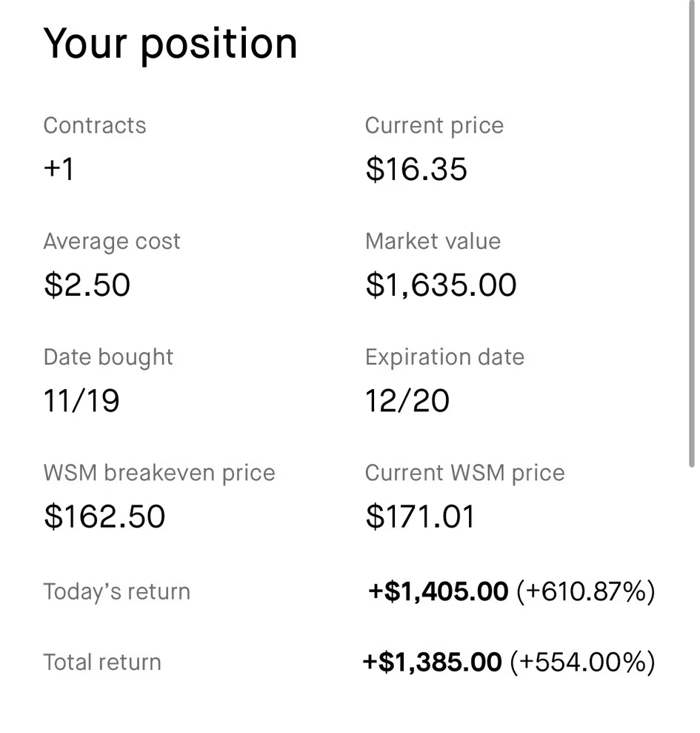
Task: Click the 'Expiration date' label
Action: point(445,357)
